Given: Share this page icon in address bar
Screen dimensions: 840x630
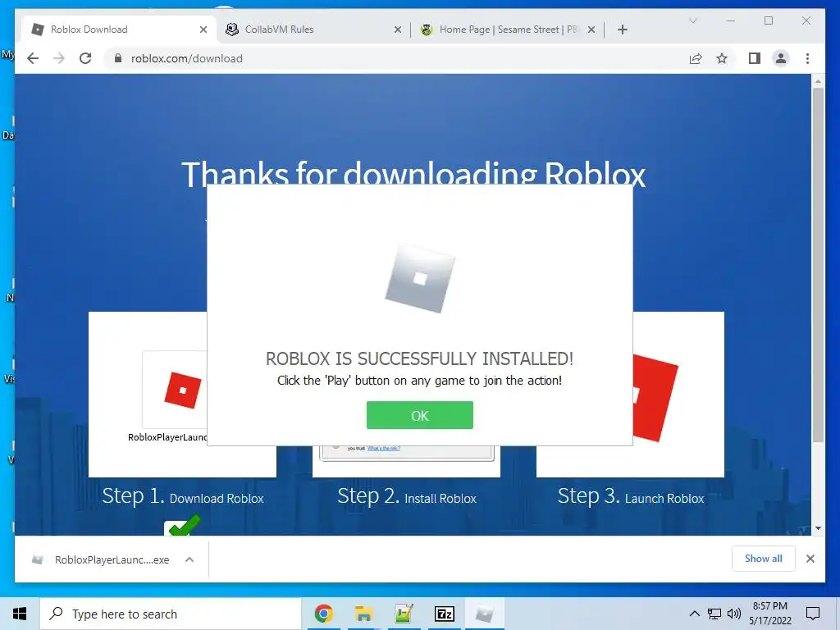Looking at the screenshot, I should pyautogui.click(x=696, y=58).
